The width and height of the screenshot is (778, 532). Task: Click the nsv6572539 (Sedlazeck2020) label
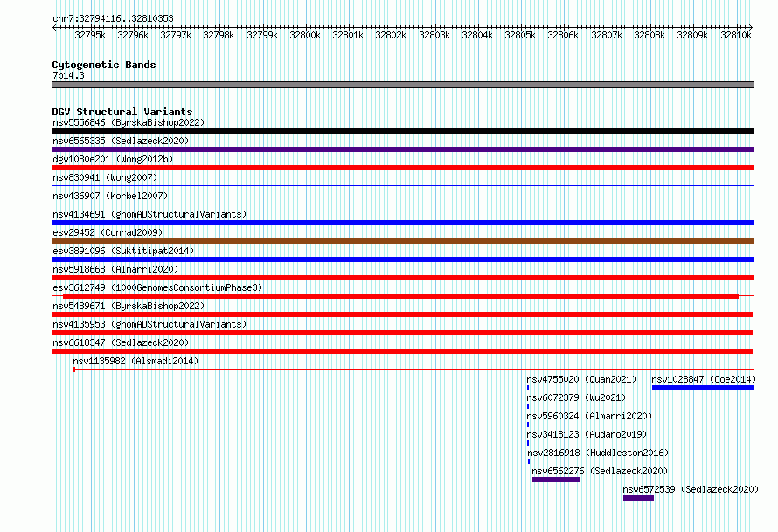pos(691,489)
